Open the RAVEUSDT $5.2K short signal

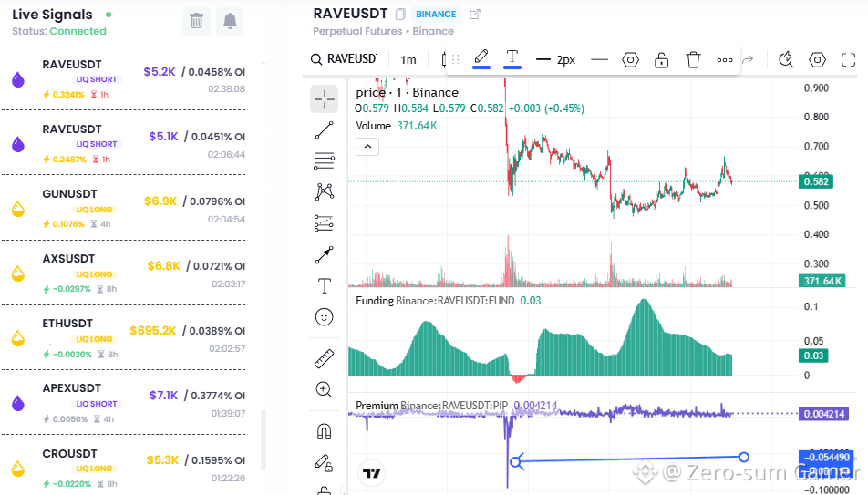(x=123, y=78)
